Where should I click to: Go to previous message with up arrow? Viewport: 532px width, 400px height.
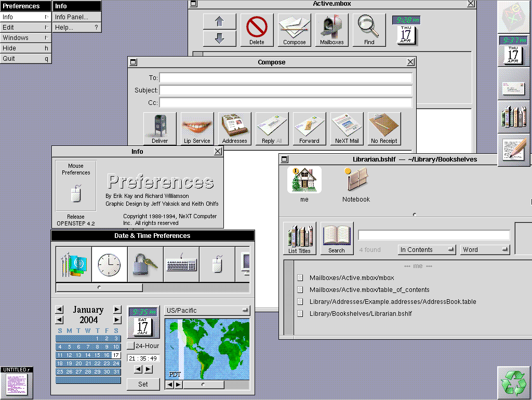click(220, 21)
